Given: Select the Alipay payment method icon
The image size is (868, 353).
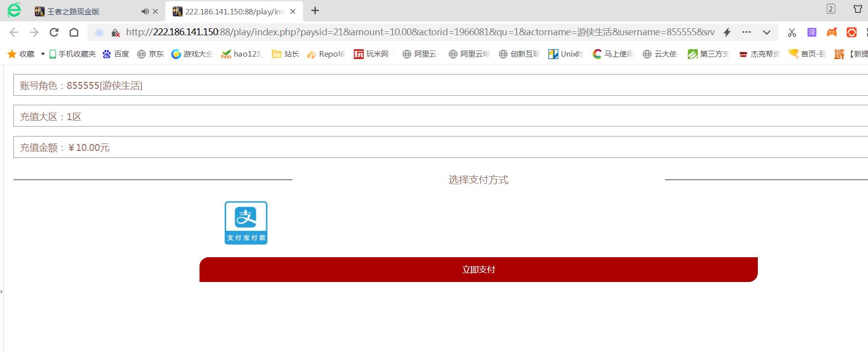Looking at the screenshot, I should click(x=246, y=222).
